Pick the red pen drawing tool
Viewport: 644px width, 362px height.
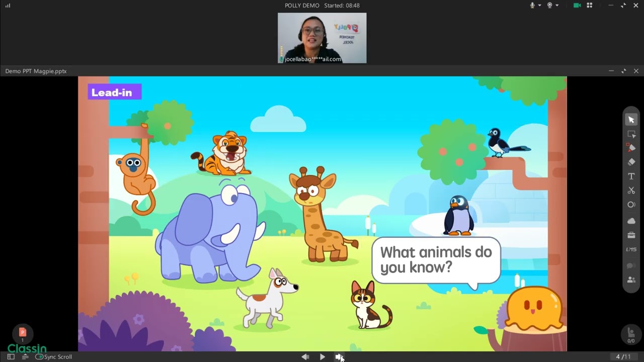coord(631,148)
